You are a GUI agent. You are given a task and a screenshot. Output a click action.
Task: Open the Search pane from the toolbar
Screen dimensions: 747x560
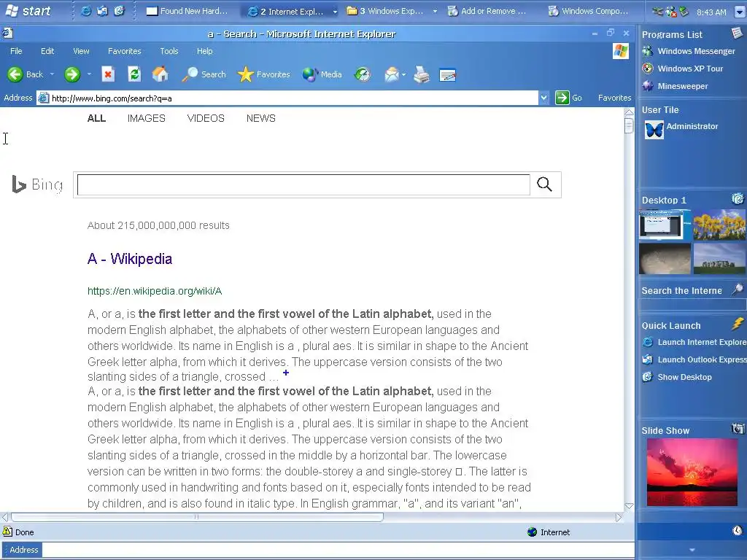pyautogui.click(x=204, y=74)
